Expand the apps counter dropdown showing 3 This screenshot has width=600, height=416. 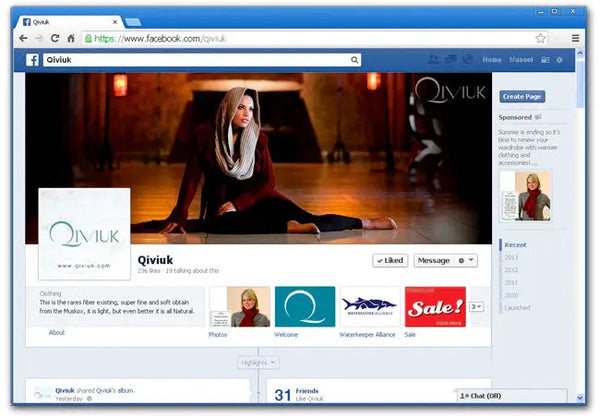[476, 307]
